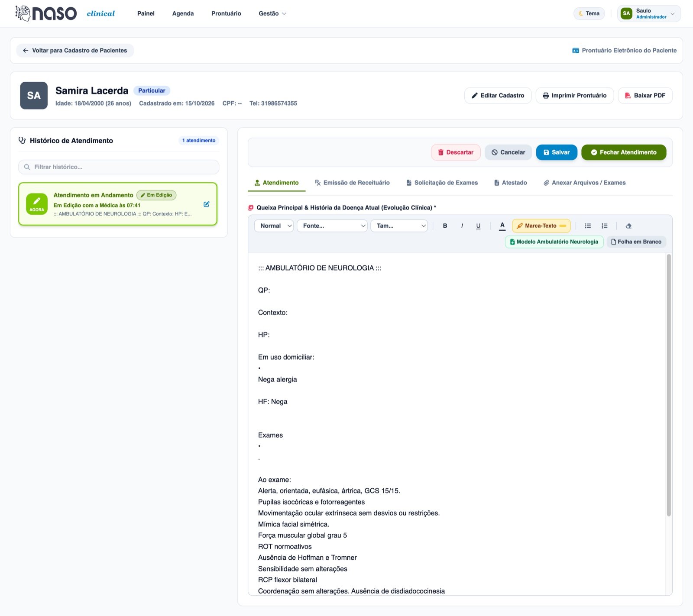
Task: Open the Atestado tab
Action: 510,183
